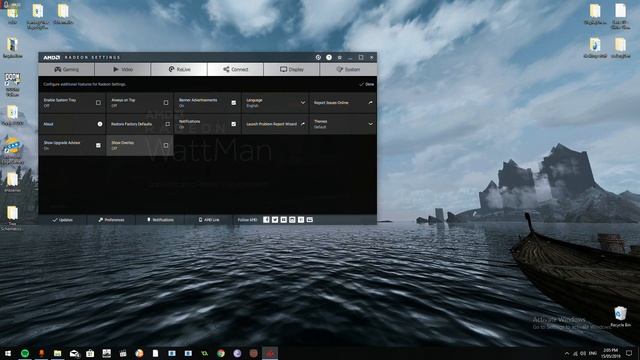Image resolution: width=640 pixels, height=360 pixels.
Task: Open File Explorer from the taskbar
Action: pos(58,353)
